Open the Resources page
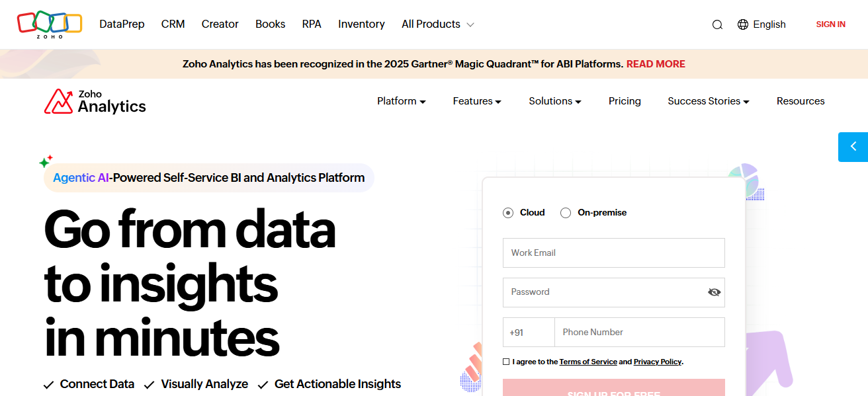868x396 pixels. (801, 101)
